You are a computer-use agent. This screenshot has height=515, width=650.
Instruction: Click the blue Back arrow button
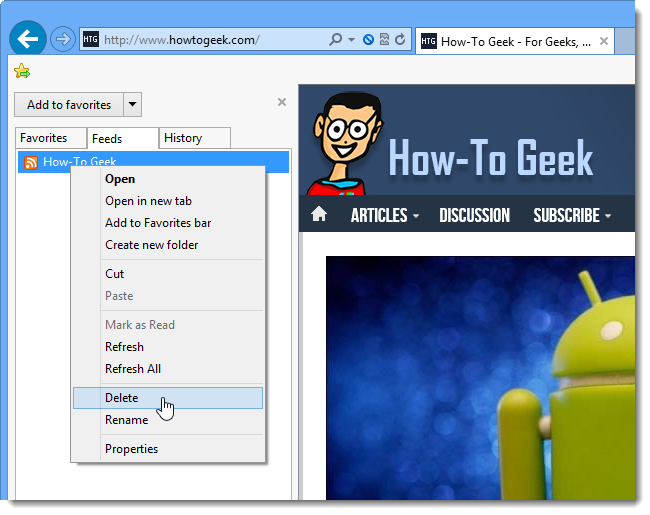pos(28,39)
